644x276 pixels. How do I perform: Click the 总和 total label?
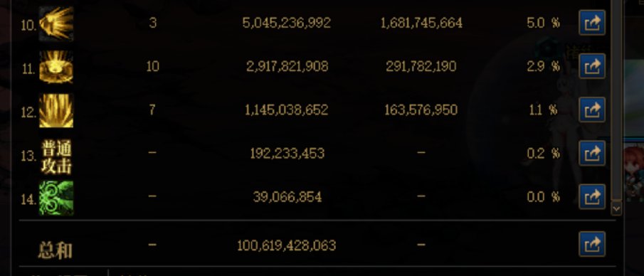coord(56,250)
